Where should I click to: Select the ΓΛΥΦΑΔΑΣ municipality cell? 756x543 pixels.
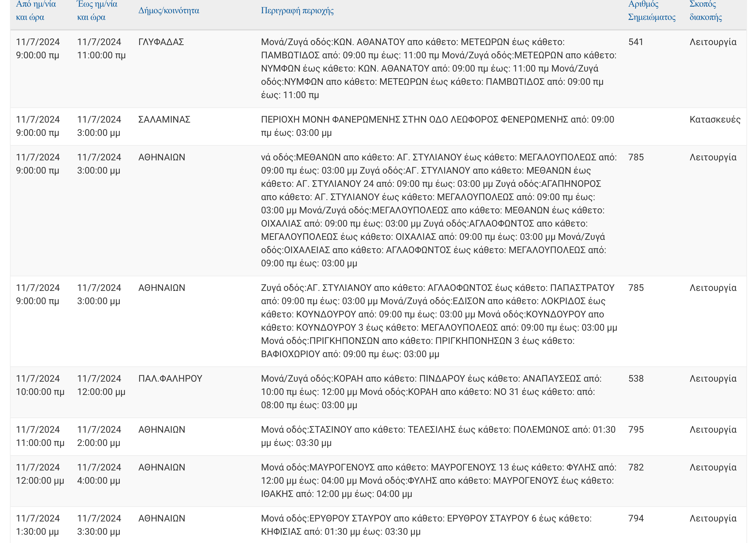[x=161, y=42]
